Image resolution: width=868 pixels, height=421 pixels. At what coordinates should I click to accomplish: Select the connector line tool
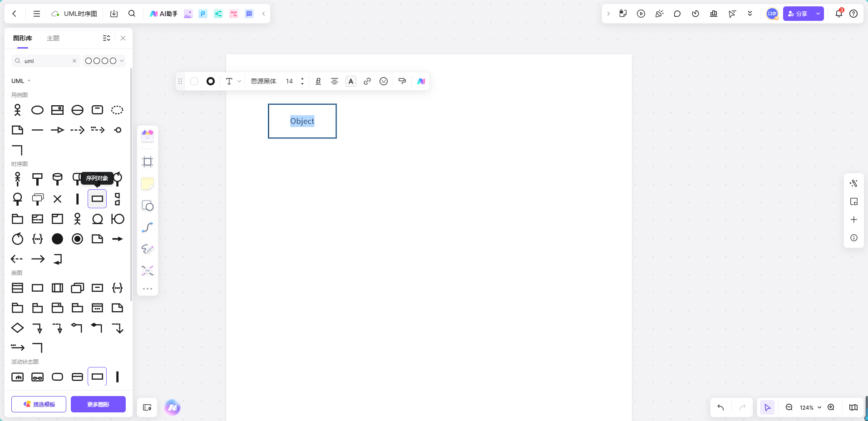[148, 227]
